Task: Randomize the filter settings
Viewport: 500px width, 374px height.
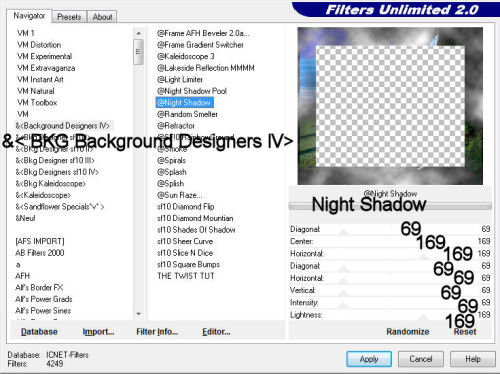Action: (x=408, y=332)
